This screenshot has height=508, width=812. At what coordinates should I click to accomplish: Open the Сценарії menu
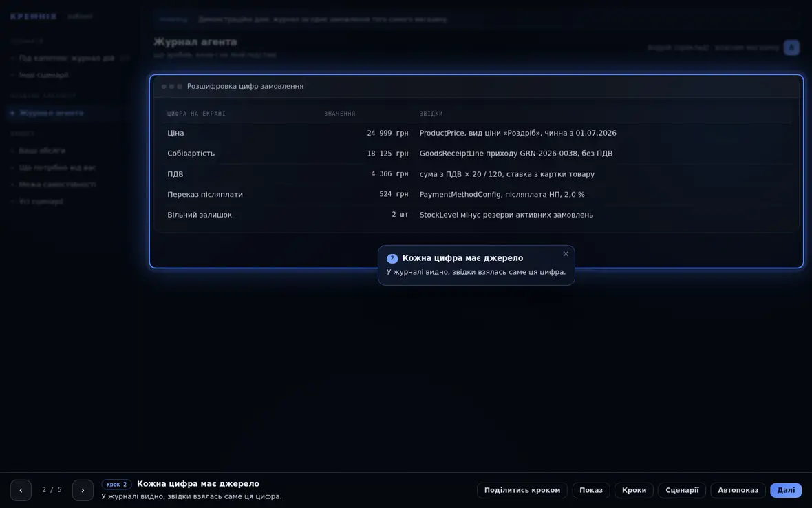click(682, 490)
